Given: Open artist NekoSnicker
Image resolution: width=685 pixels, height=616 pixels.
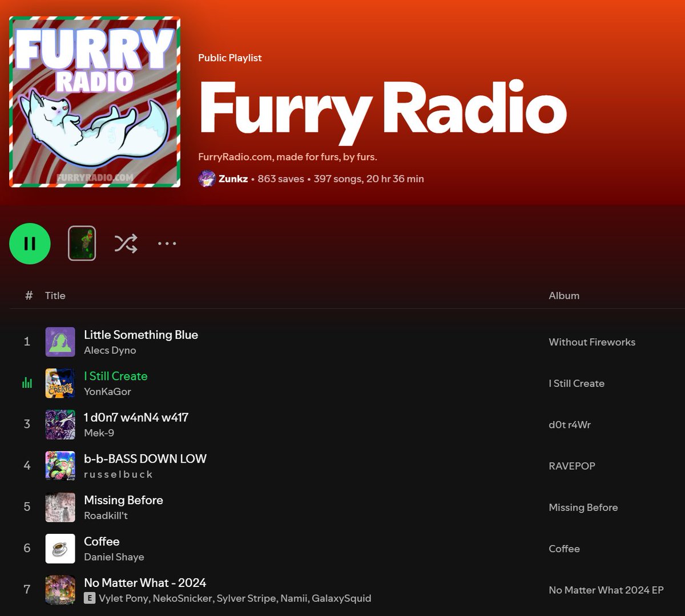Looking at the screenshot, I should coord(182,598).
